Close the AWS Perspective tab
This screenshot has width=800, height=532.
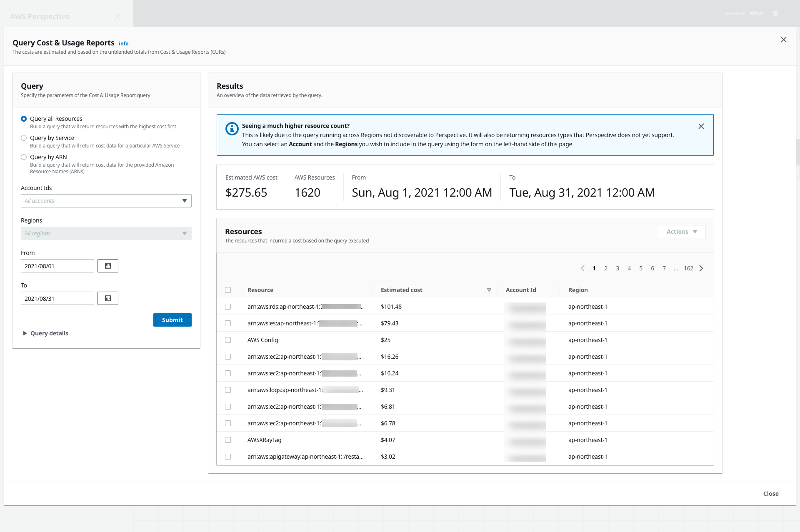tap(117, 17)
